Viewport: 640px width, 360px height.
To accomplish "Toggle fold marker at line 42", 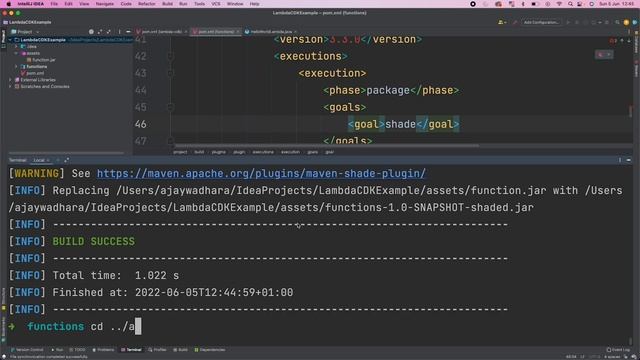I will 171,56.
